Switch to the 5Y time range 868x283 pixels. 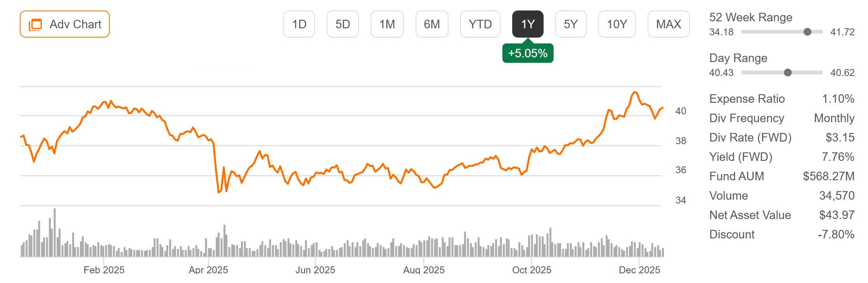point(571,24)
